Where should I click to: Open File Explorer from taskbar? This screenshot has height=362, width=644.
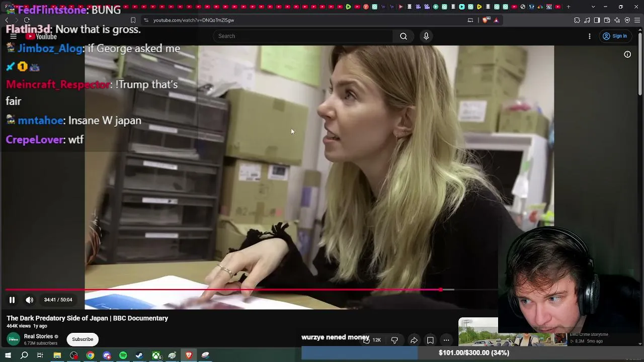tap(57, 355)
